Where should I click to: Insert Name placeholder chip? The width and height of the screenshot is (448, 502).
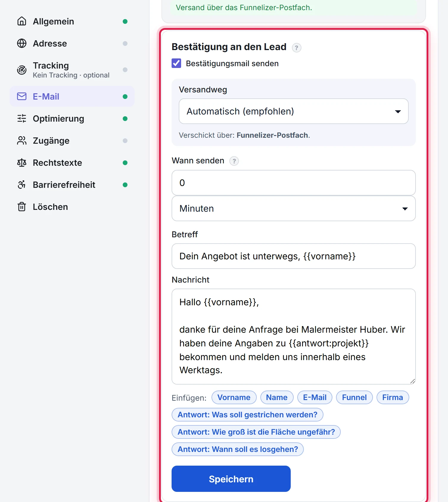(277, 397)
